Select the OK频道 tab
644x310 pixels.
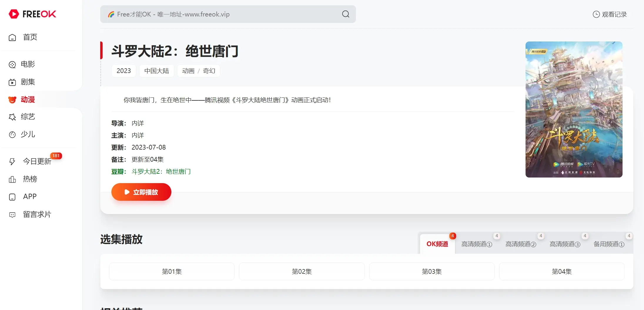(437, 244)
